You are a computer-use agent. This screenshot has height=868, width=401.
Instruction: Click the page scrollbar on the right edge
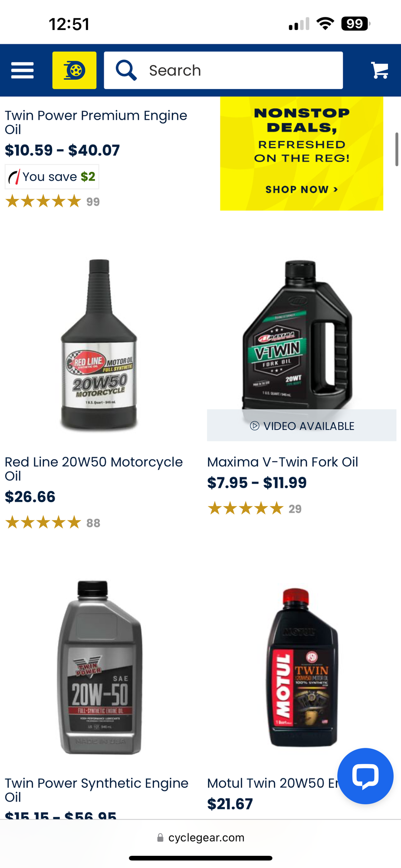pyautogui.click(x=396, y=149)
